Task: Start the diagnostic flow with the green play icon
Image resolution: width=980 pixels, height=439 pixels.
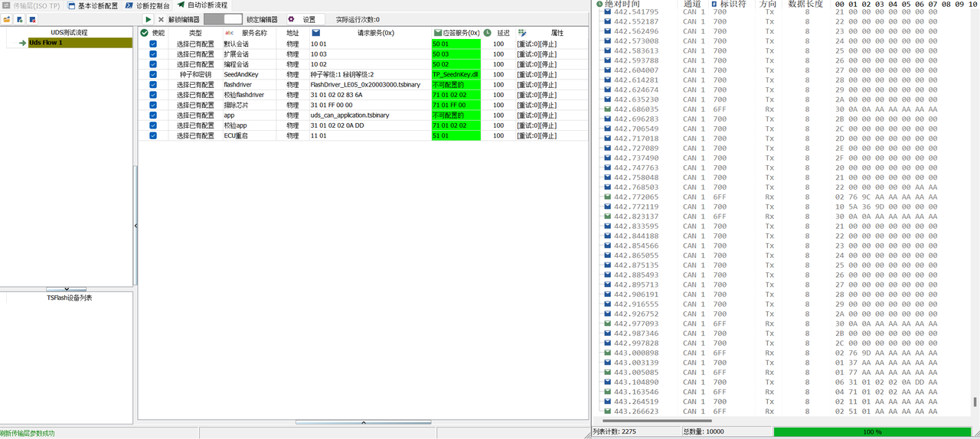Action: click(149, 19)
